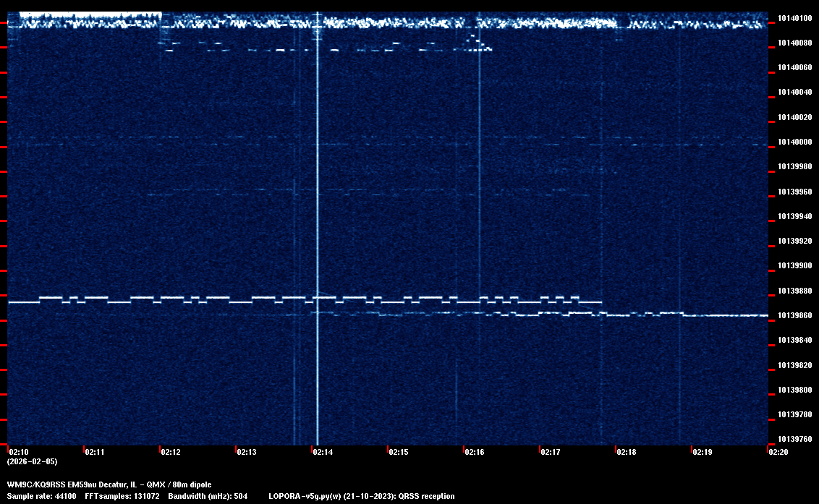Click the LOPORA-v5g.py QRSS reception text

(362, 496)
